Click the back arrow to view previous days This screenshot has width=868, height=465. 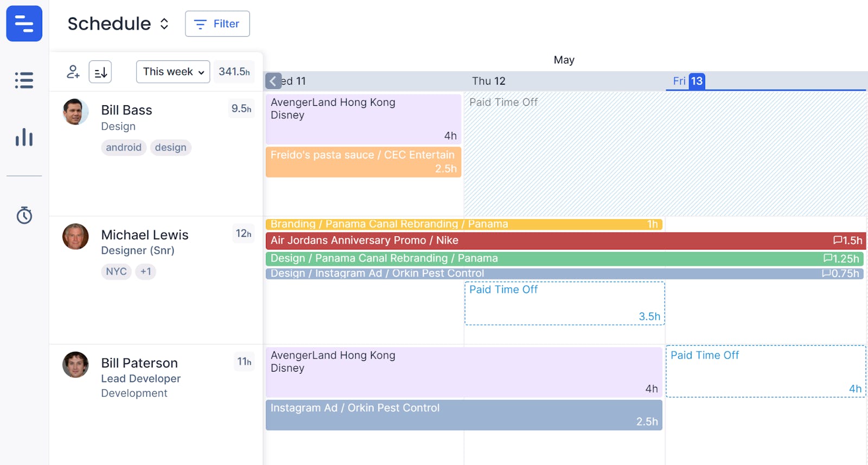coord(273,80)
